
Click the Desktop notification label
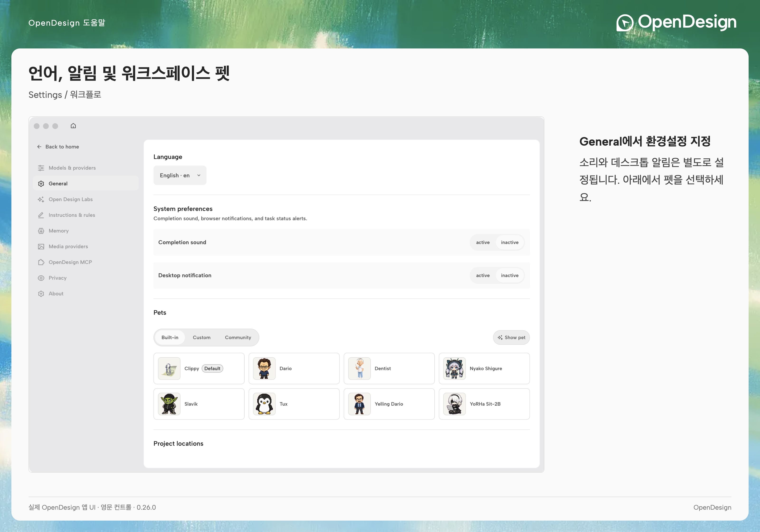click(x=185, y=275)
